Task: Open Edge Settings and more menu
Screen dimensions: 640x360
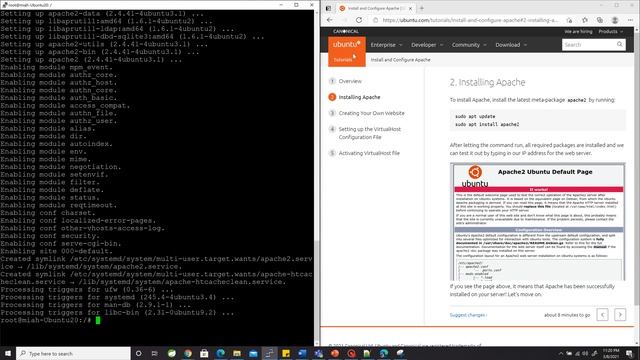Action: point(630,20)
